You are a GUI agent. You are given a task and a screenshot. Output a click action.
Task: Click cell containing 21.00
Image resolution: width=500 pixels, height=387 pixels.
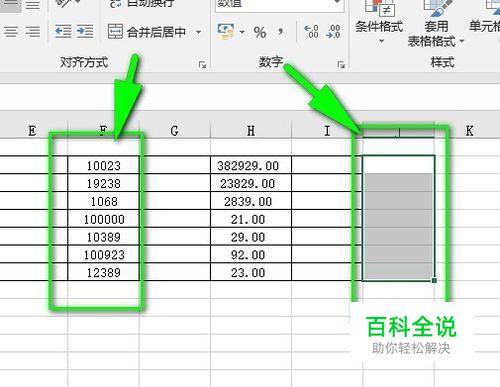(251, 219)
